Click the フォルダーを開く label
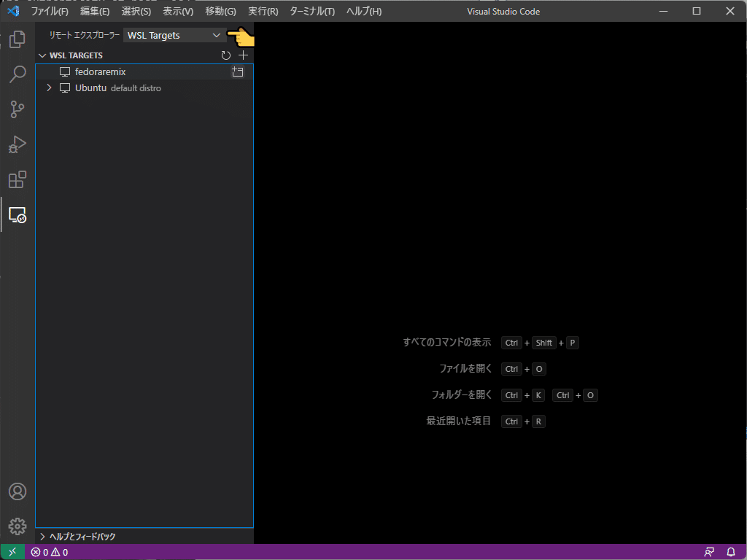Image resolution: width=747 pixels, height=560 pixels. pyautogui.click(x=461, y=394)
